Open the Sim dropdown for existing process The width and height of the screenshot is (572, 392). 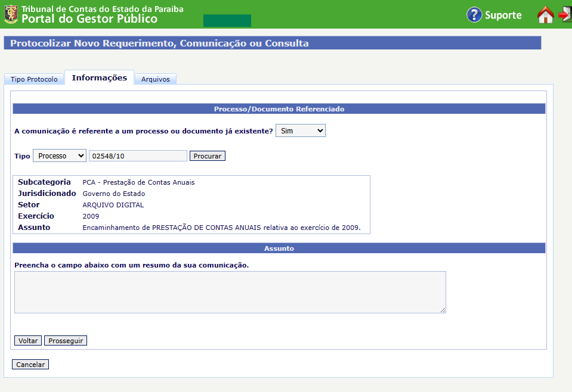[x=300, y=131]
